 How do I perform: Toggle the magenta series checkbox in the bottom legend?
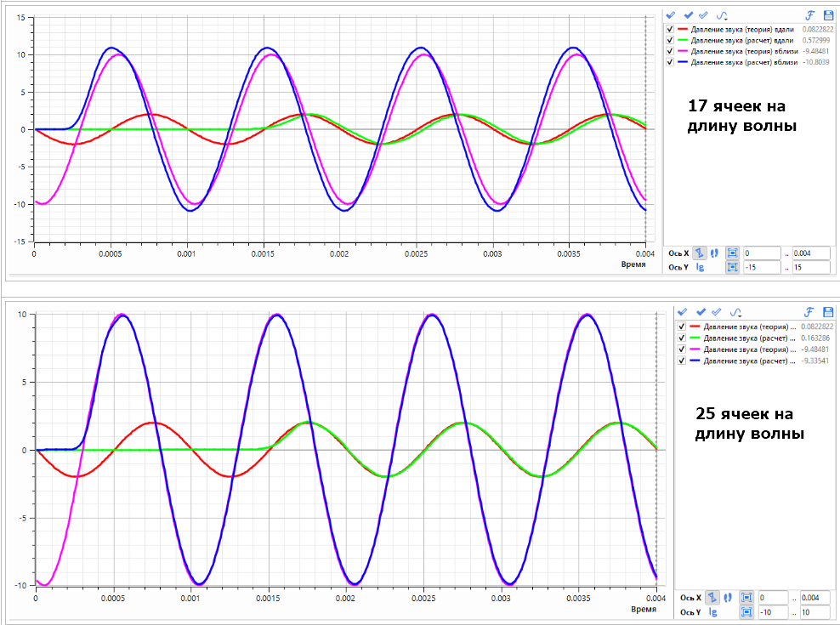[681, 349]
